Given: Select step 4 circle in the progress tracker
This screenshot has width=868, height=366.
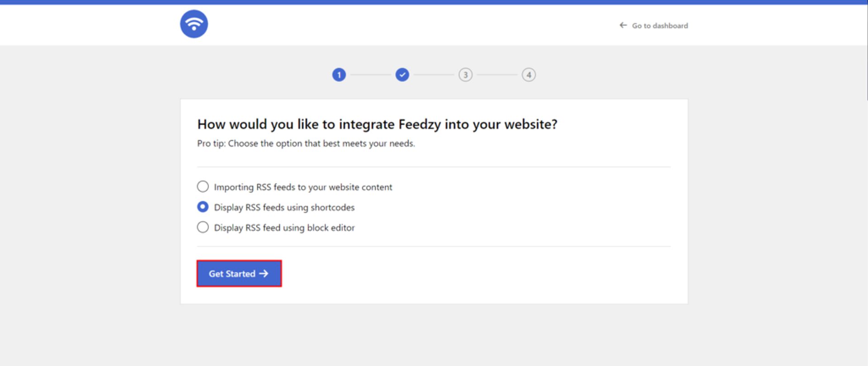Looking at the screenshot, I should pyautogui.click(x=528, y=75).
